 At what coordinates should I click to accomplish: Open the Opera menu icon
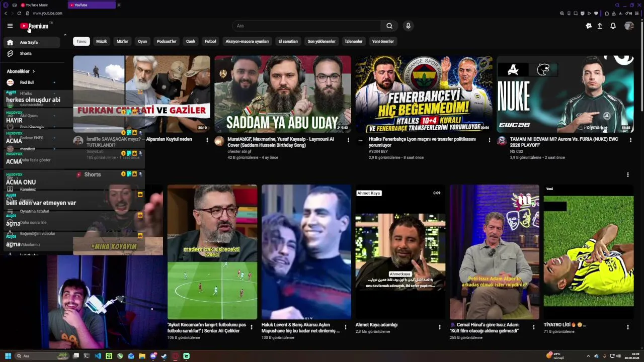[5, 5]
